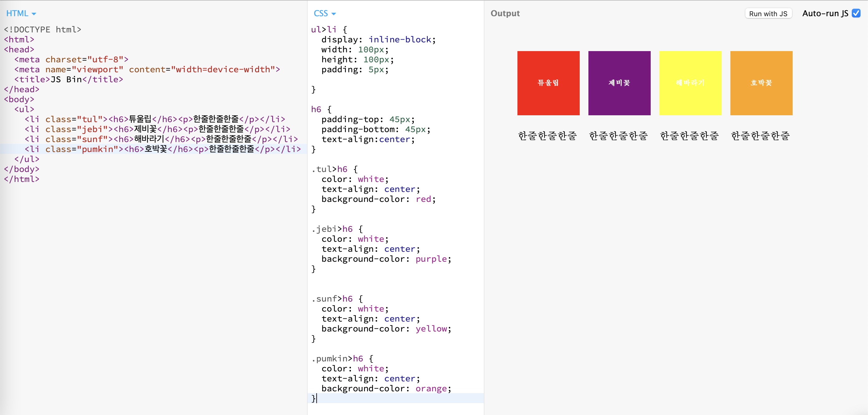Click the display: inline-block line

point(378,40)
